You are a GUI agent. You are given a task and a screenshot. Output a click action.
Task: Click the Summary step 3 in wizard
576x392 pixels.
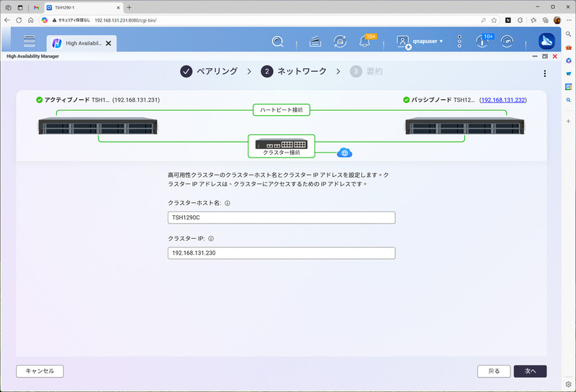click(x=366, y=71)
